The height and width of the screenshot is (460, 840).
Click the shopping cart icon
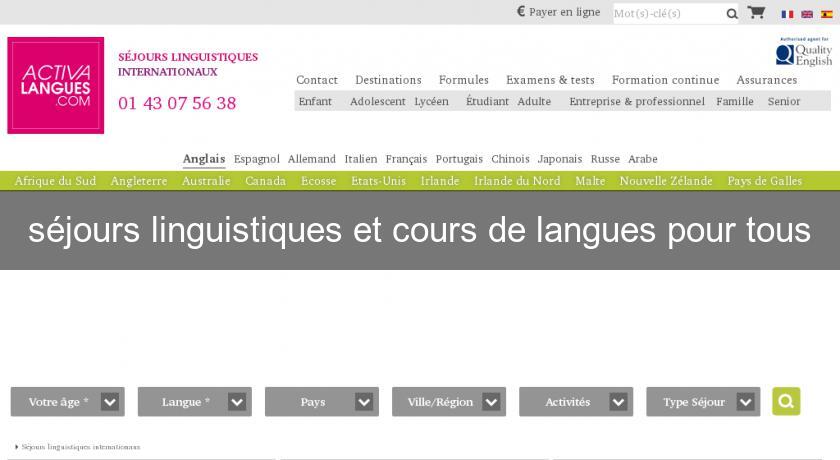pyautogui.click(x=756, y=12)
